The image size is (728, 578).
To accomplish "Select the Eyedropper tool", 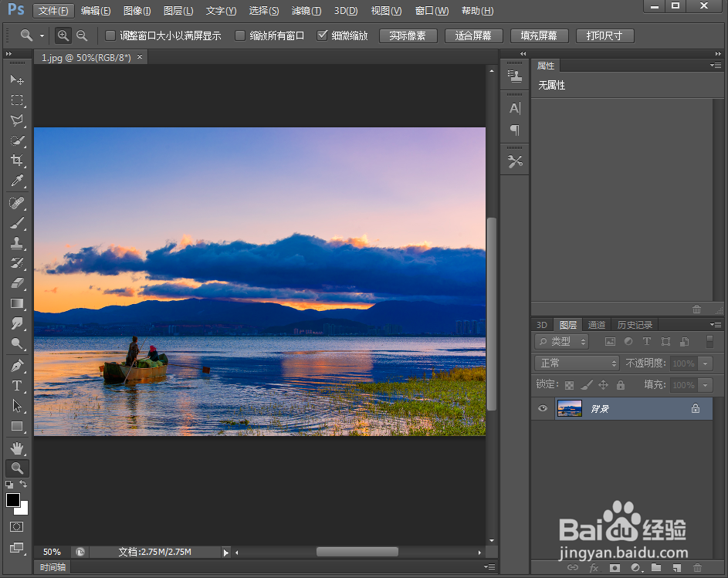I will click(x=17, y=181).
